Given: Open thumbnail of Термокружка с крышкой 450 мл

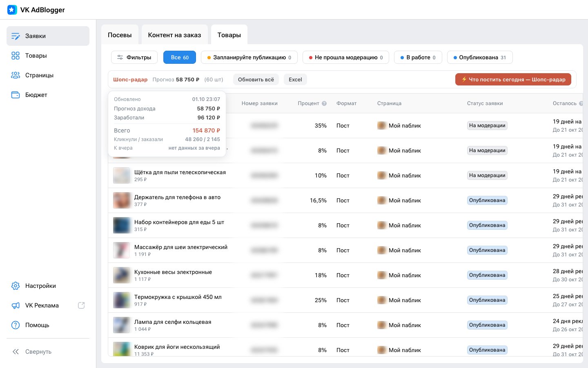Looking at the screenshot, I should coord(122,300).
